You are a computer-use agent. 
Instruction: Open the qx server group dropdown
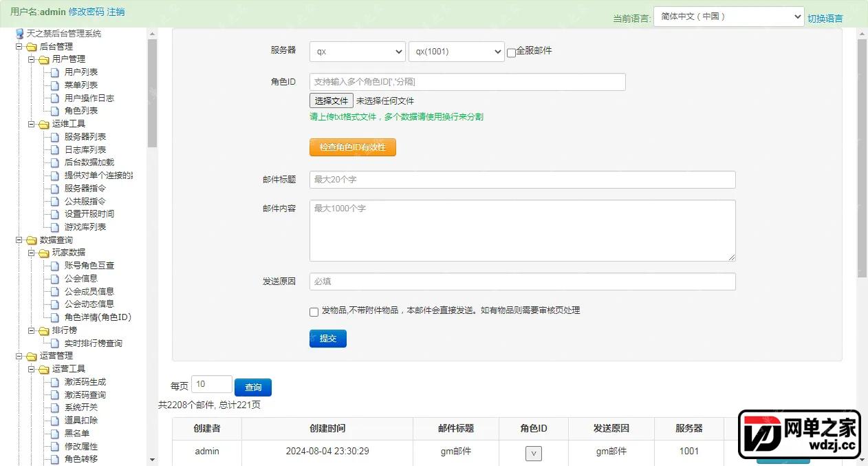point(358,52)
